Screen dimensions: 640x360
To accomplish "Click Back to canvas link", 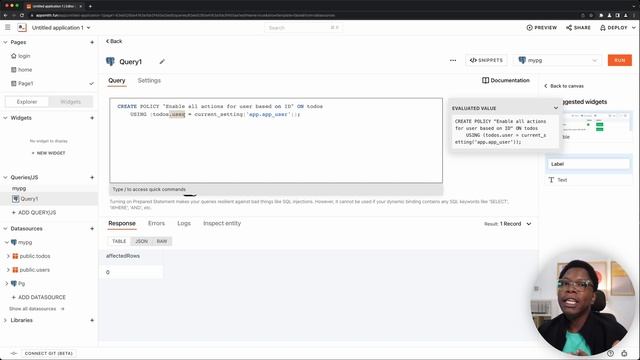I will [564, 86].
